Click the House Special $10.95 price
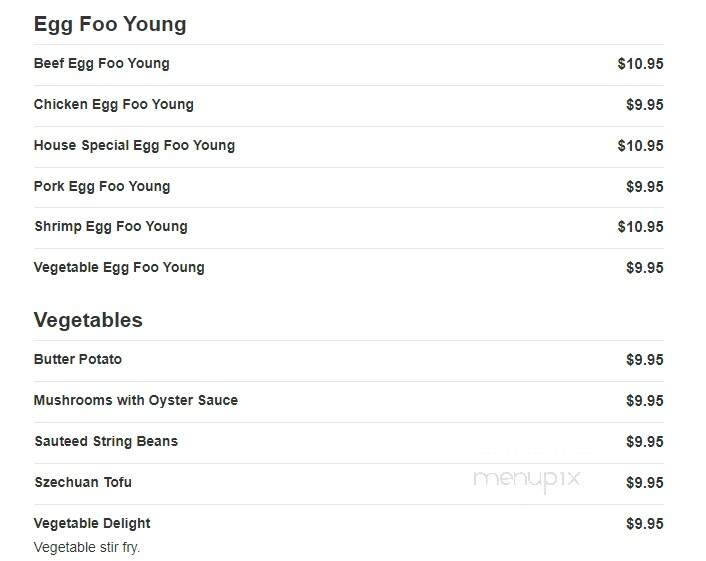This screenshot has height=561, width=706. pyautogui.click(x=640, y=146)
